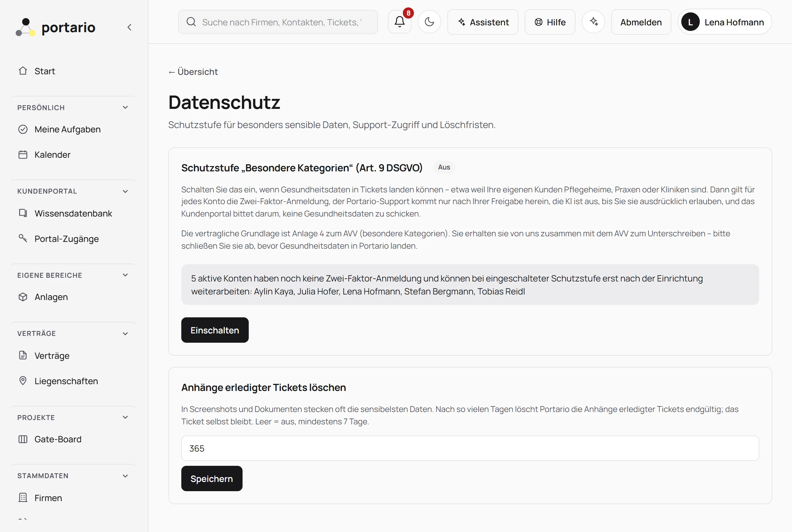This screenshot has height=532, width=792.
Task: Open Kalender in sidebar
Action: 74,155
